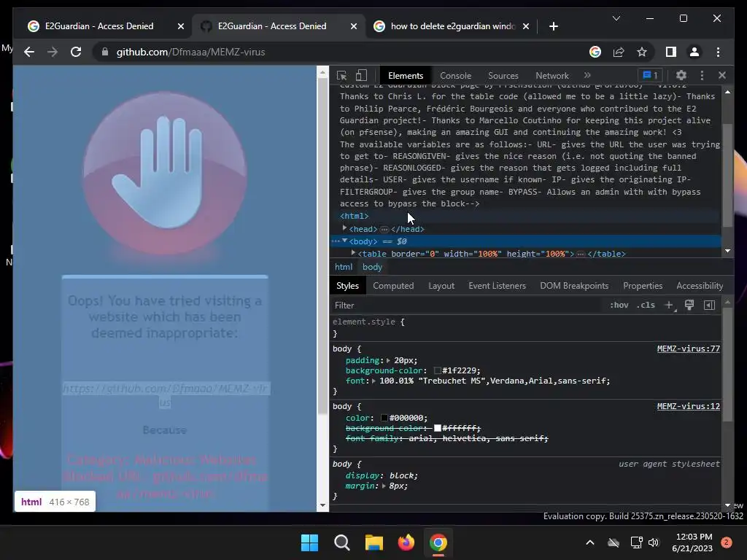This screenshot has height=560, width=747.
Task: Show more DevTools tabs chevron
Action: click(587, 75)
